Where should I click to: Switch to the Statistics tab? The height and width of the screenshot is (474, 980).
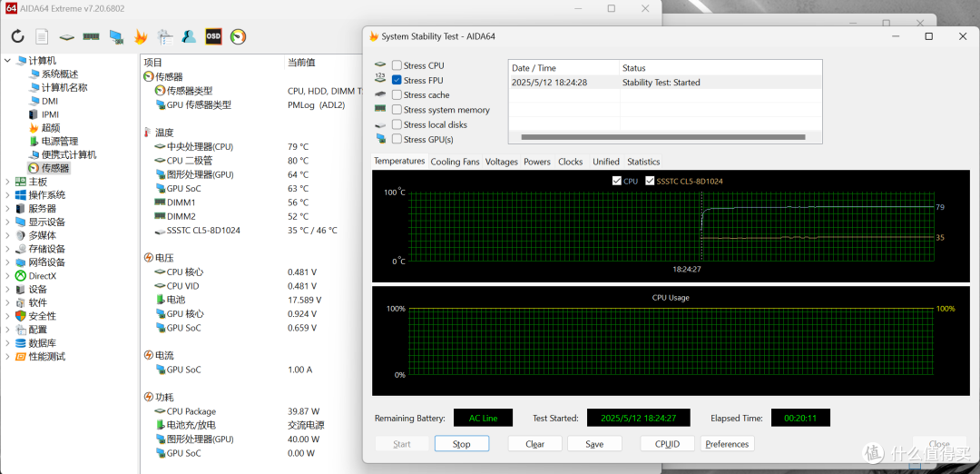(643, 162)
